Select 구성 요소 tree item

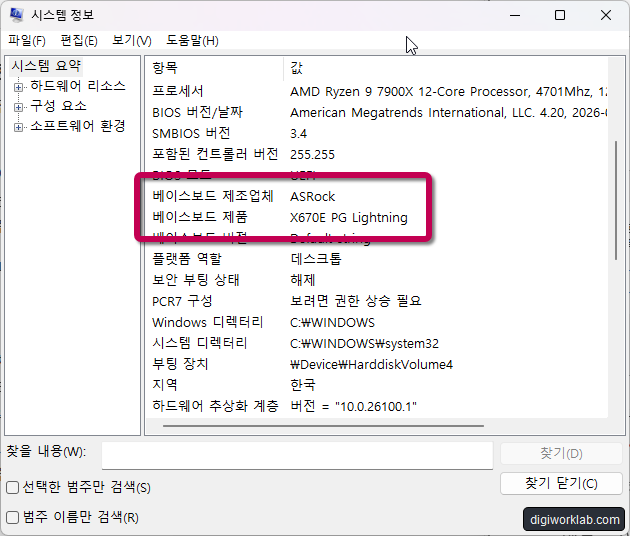point(58,106)
